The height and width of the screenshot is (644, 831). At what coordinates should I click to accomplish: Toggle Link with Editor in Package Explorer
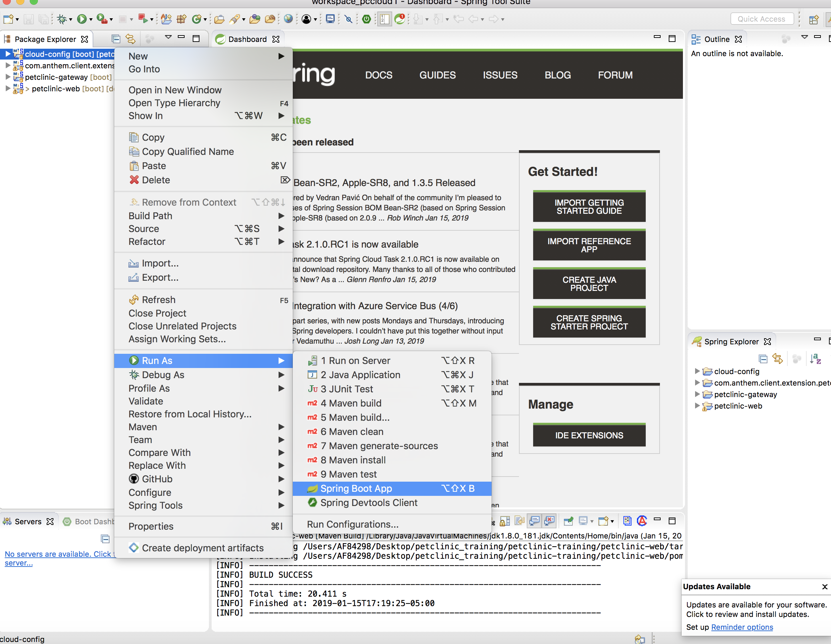130,39
